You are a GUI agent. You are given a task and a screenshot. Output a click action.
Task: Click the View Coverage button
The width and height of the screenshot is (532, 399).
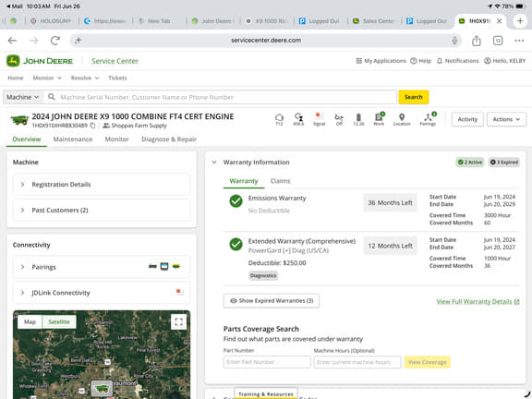click(x=427, y=362)
